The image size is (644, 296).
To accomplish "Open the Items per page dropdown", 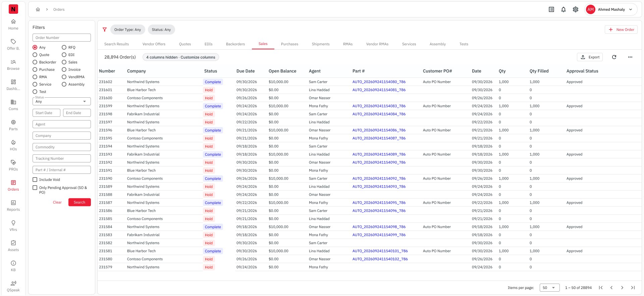I will pyautogui.click(x=549, y=288).
